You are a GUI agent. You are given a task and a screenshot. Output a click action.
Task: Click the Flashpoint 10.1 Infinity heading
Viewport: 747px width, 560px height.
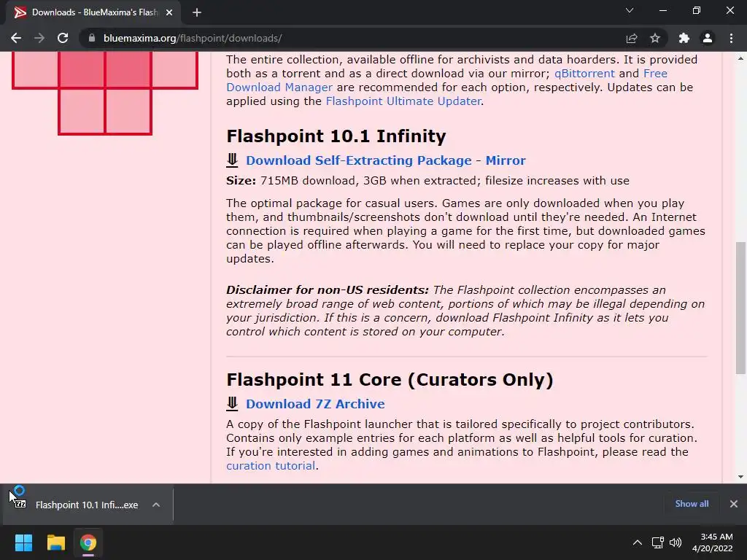336,136
